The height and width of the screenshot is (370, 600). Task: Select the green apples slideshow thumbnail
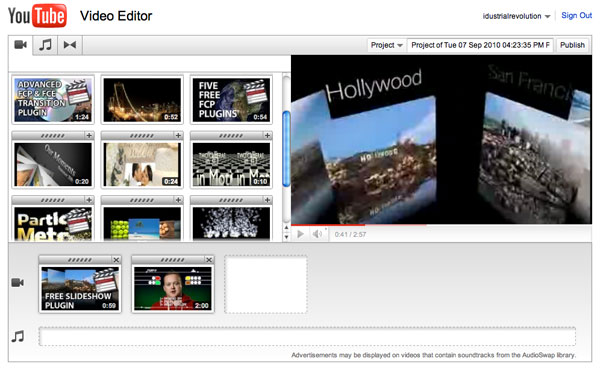(142, 224)
